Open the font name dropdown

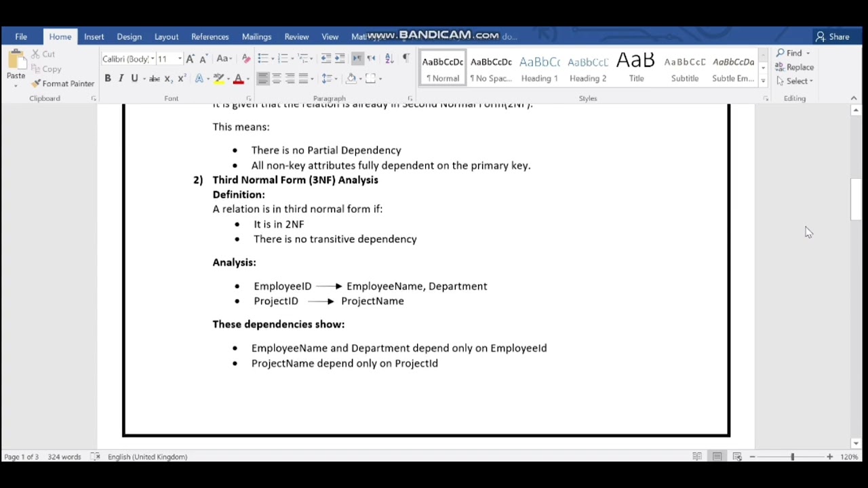click(153, 59)
